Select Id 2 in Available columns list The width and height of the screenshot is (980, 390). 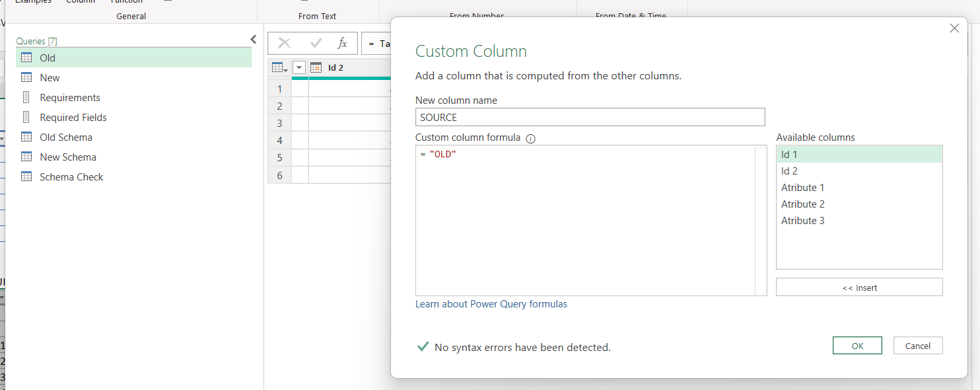[x=789, y=171]
